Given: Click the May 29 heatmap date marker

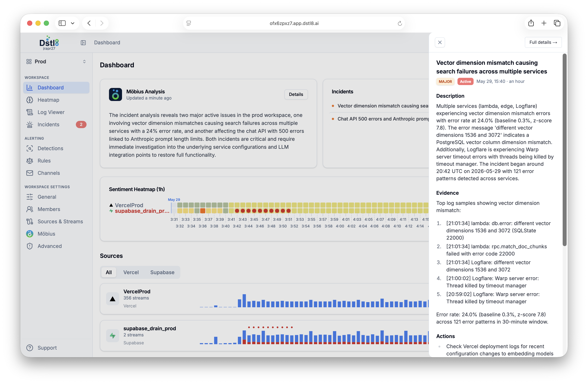Looking at the screenshot, I should (174, 200).
